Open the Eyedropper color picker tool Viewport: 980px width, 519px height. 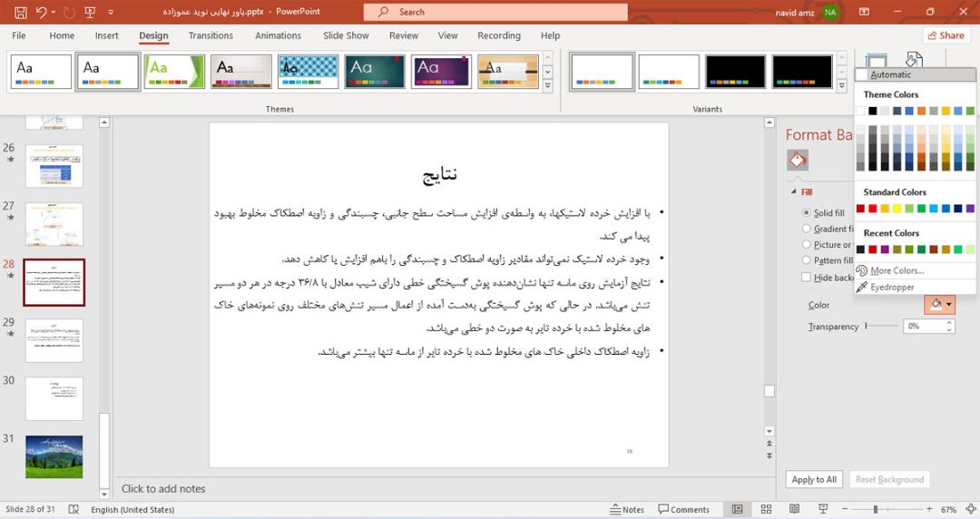[892, 287]
